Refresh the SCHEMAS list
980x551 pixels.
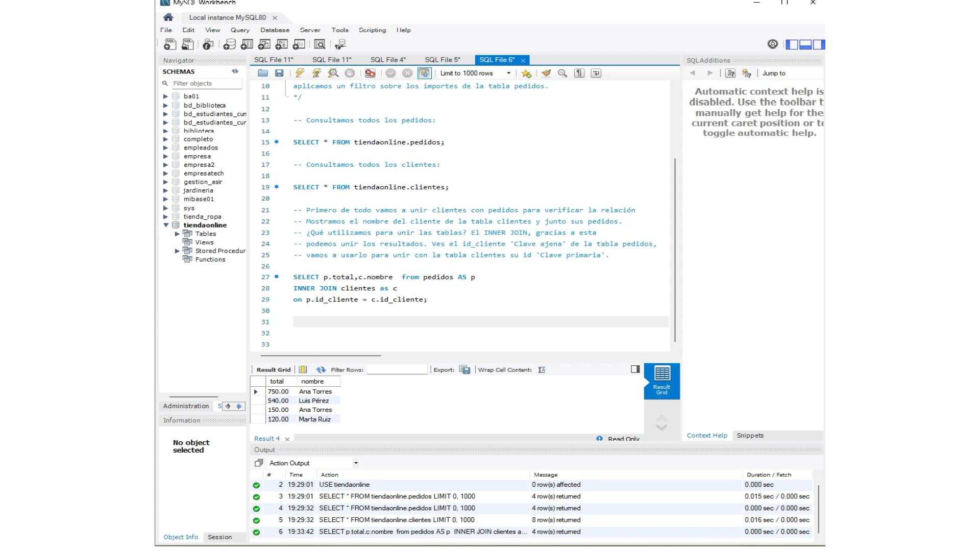click(235, 71)
